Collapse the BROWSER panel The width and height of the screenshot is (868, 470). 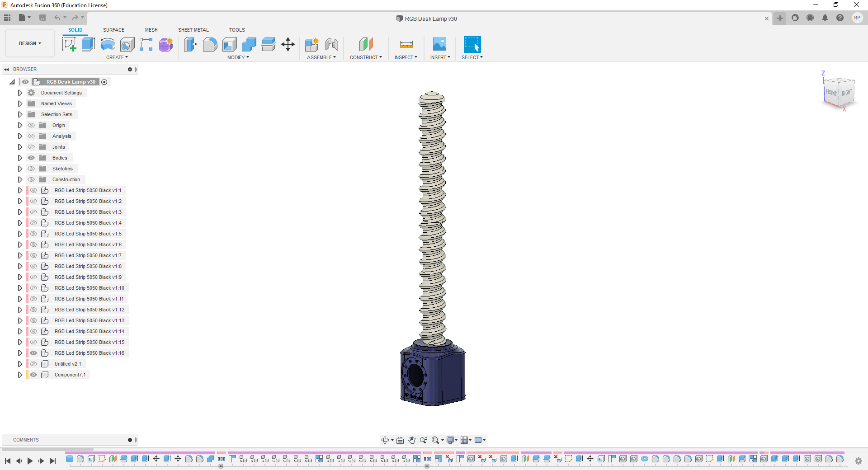6,69
